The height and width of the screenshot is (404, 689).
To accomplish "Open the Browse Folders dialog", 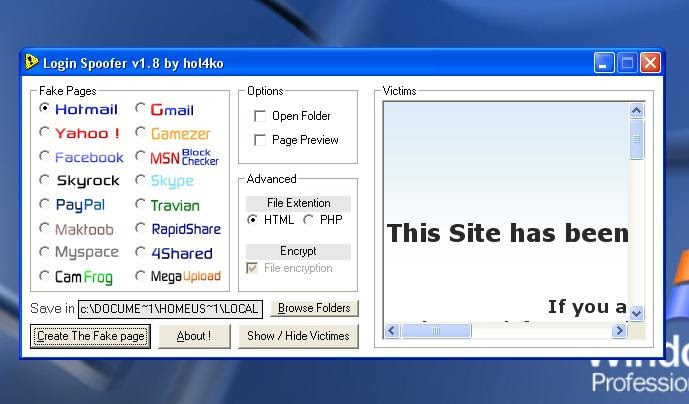I will 314,308.
